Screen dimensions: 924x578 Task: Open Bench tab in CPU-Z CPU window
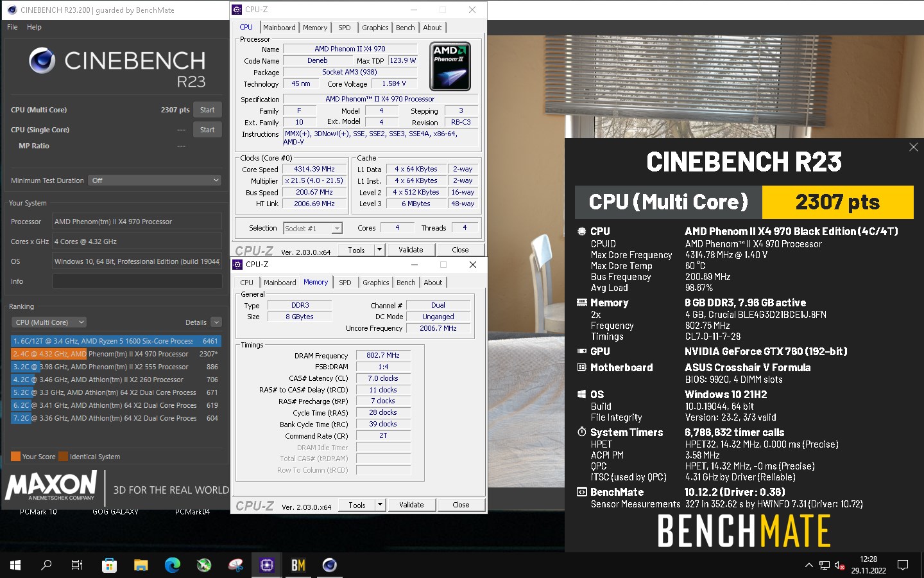(406, 28)
